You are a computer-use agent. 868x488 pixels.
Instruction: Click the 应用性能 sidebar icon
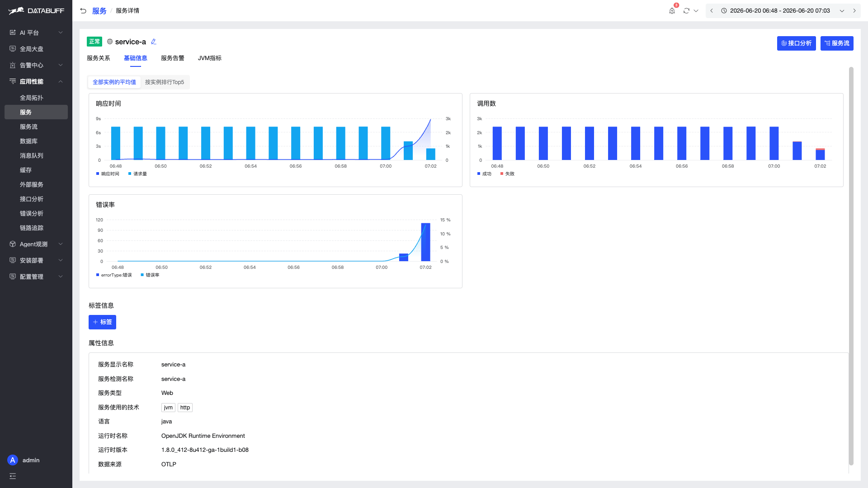pos(13,81)
